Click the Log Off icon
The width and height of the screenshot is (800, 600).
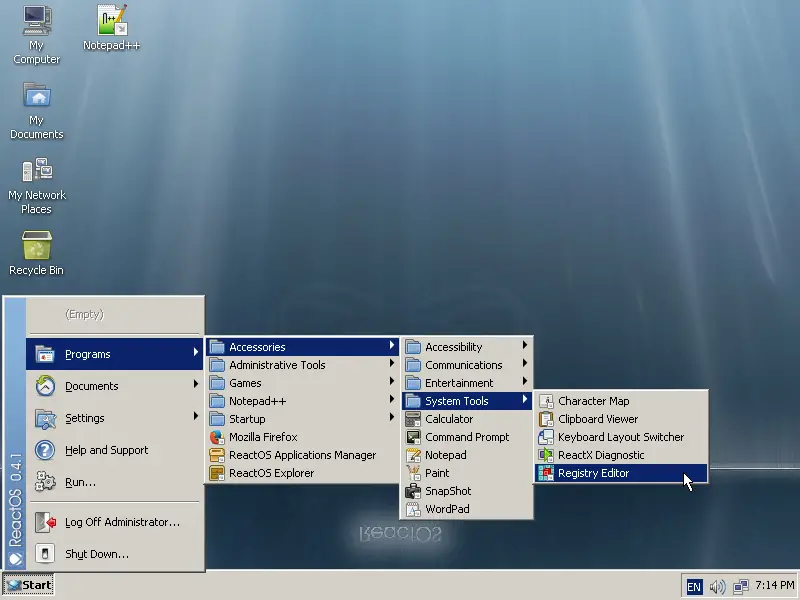[x=45, y=522]
